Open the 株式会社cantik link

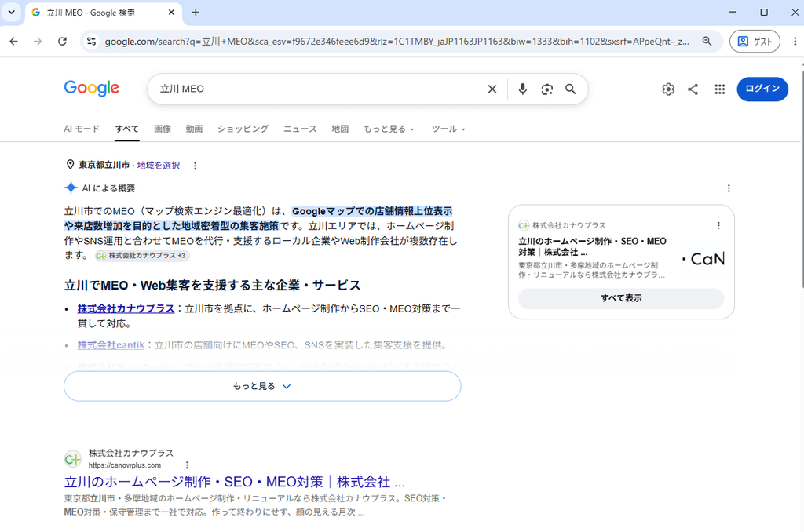point(111,345)
